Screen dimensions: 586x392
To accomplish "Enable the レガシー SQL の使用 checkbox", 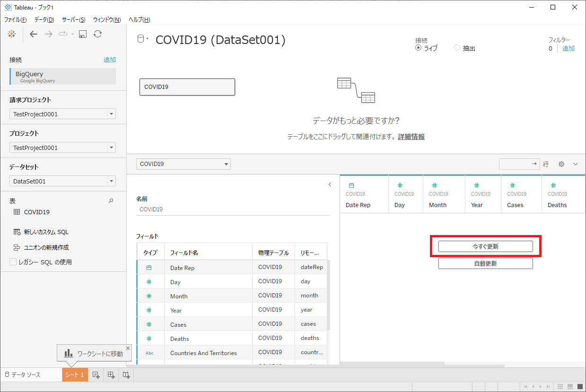I will click(13, 262).
